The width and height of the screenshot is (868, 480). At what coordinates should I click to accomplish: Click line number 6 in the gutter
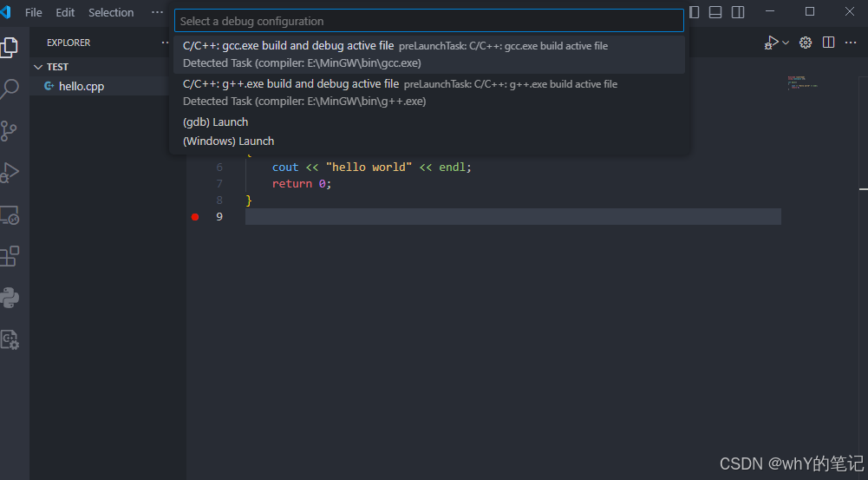[x=219, y=167]
